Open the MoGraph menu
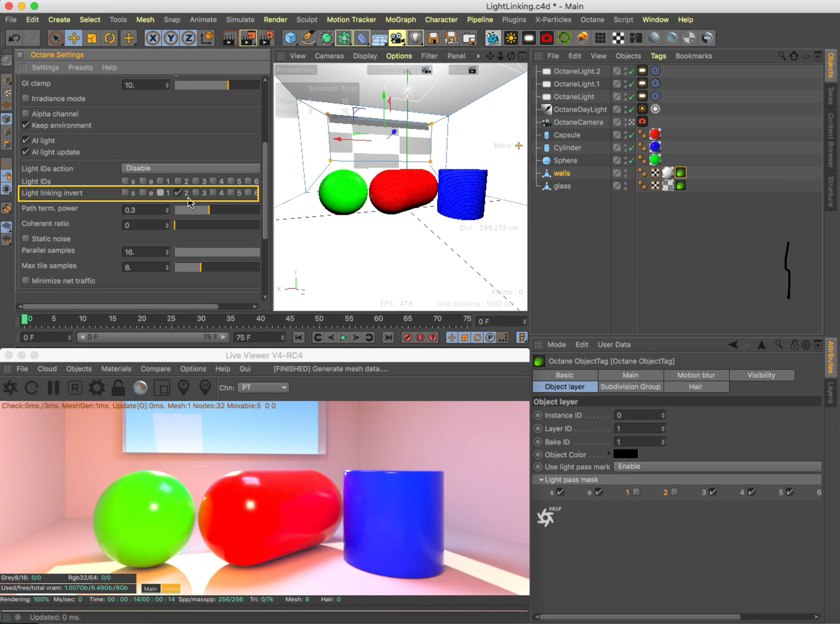 coord(400,20)
